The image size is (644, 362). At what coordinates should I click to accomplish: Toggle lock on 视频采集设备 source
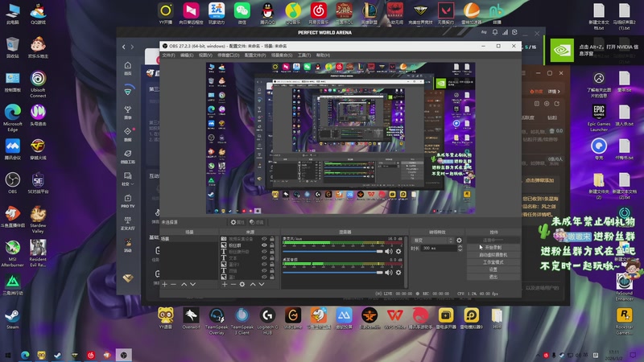click(x=271, y=239)
